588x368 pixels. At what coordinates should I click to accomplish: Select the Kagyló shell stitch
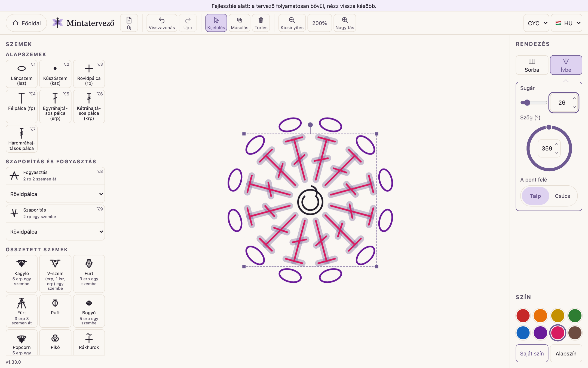22,274
